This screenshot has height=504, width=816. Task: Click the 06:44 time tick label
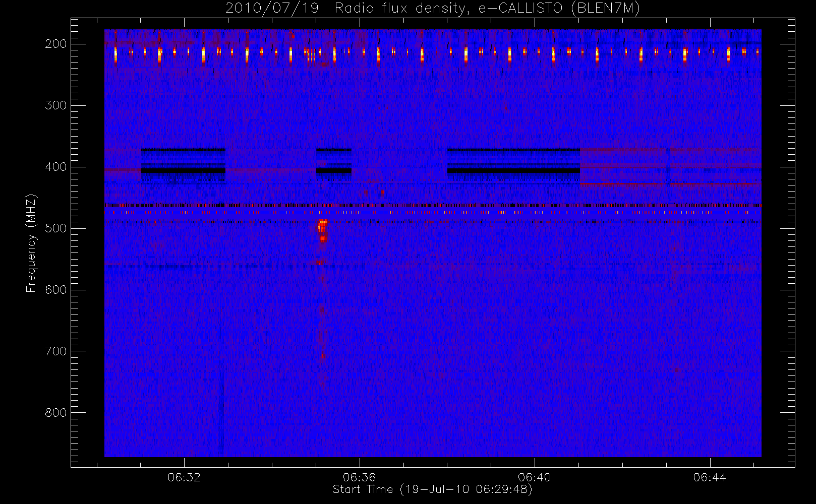pyautogui.click(x=710, y=477)
